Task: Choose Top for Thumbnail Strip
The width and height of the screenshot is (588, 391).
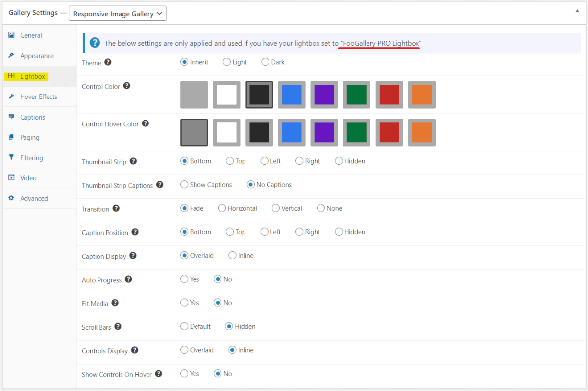Action: point(230,161)
